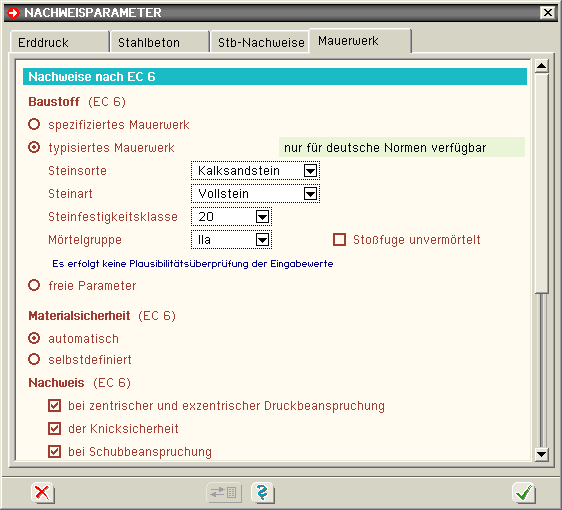Click the scrollbar up arrow
Screen dimensions: 562x510
coord(541,66)
